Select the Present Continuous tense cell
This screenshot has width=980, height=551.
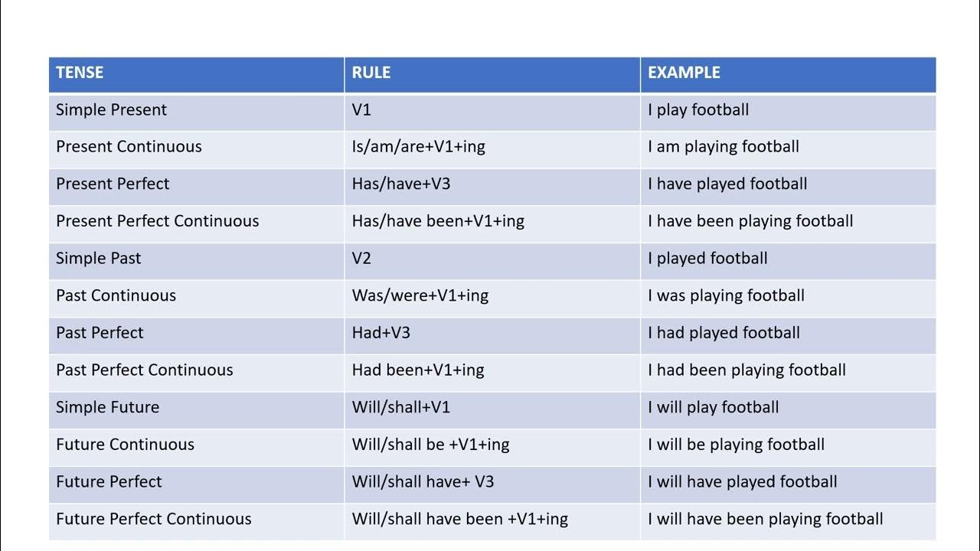pos(129,147)
